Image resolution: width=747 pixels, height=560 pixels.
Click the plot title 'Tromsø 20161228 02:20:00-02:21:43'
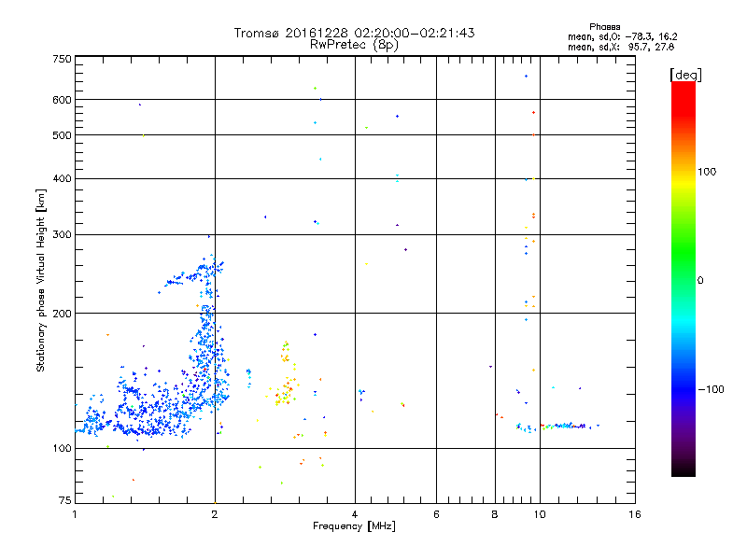354,33
